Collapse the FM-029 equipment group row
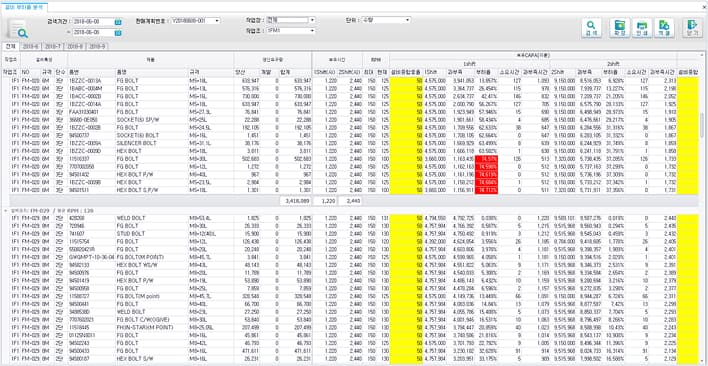Viewport: 708px width, 366px height. click(x=5, y=211)
